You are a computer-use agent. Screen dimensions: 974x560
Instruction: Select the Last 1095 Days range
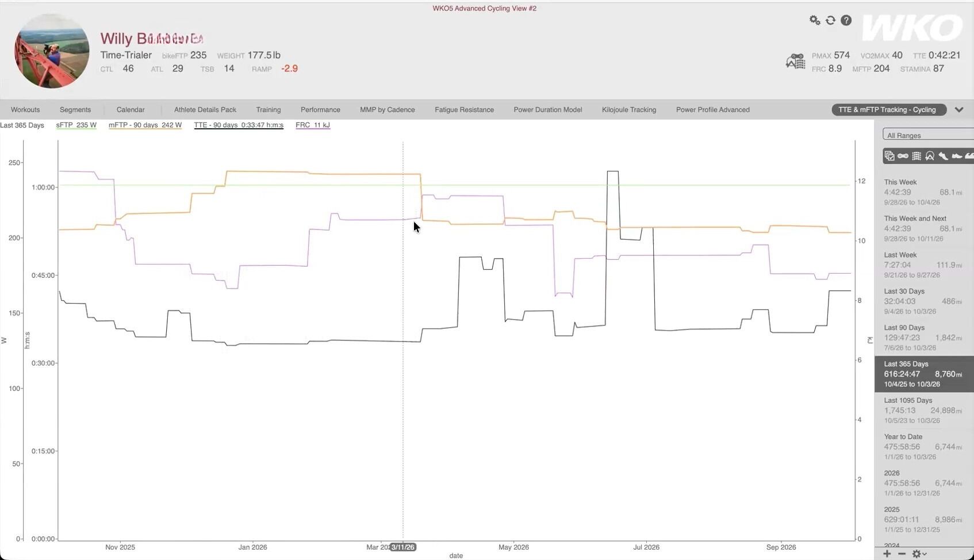pyautogui.click(x=924, y=411)
